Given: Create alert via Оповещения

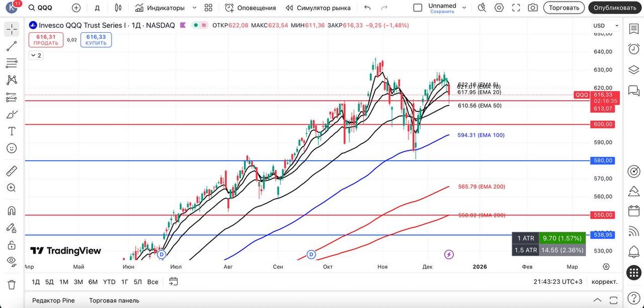Looking at the screenshot, I should click(x=250, y=8).
